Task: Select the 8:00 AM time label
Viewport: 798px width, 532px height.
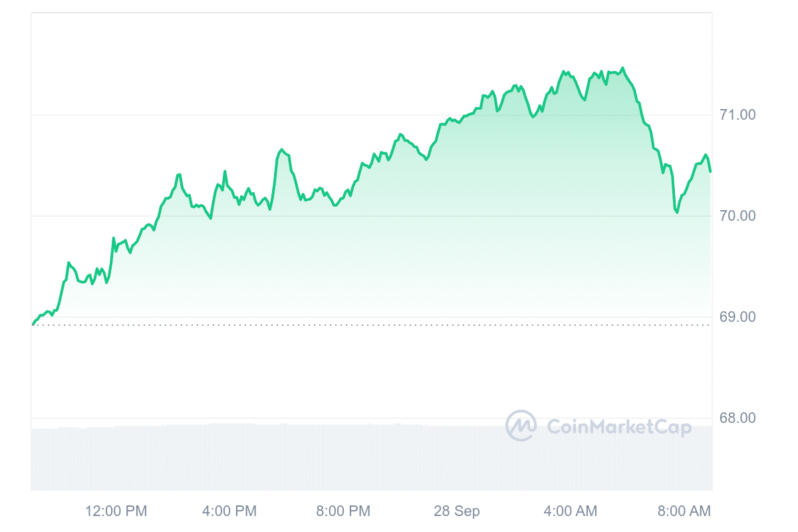Action: coord(683,511)
